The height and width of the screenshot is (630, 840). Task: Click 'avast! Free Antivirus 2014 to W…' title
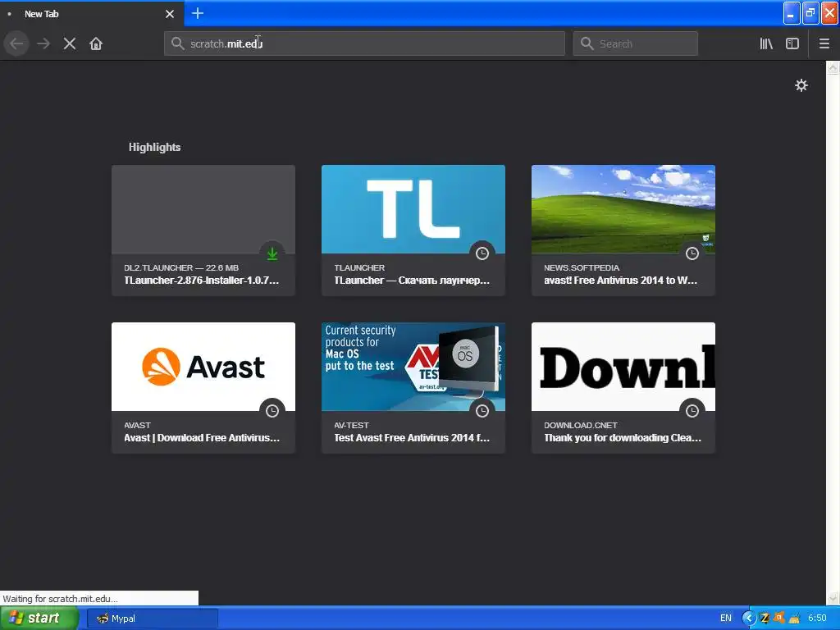621,281
